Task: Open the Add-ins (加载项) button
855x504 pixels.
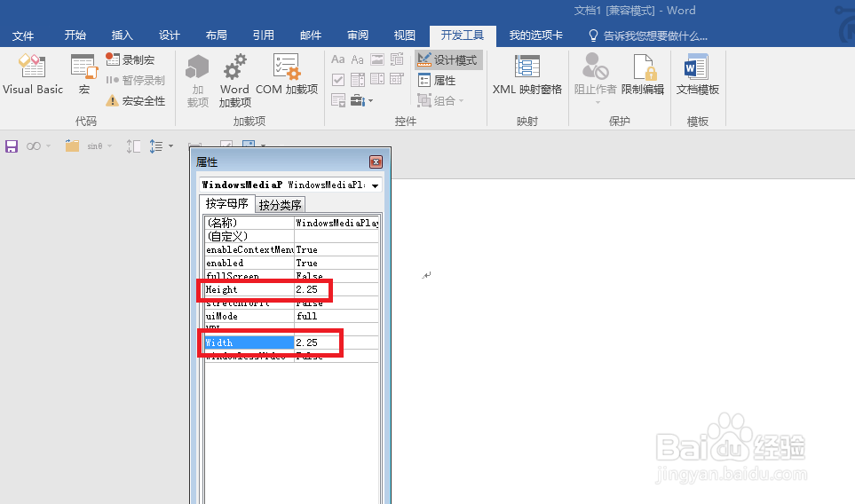Action: (197, 81)
